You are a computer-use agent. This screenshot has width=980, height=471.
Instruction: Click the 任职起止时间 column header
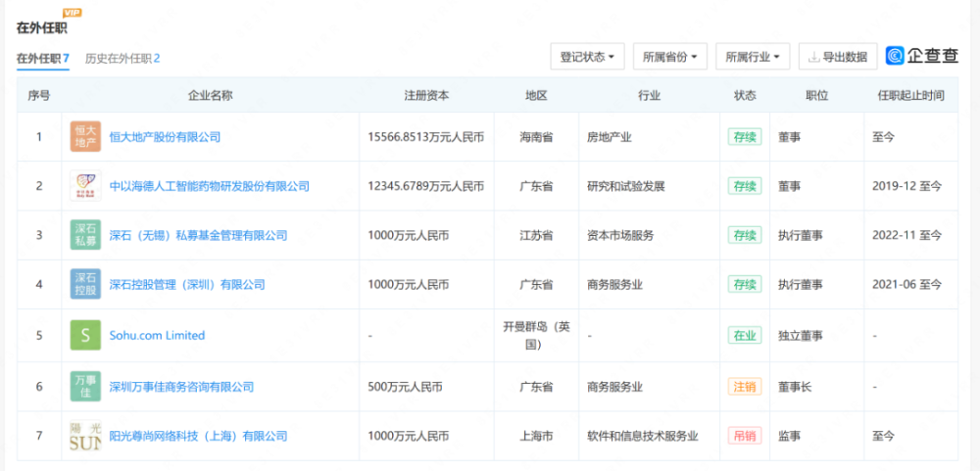910,96
